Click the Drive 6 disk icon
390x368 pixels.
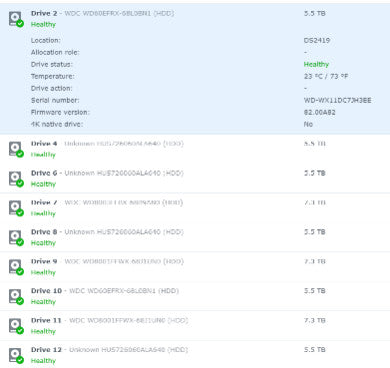coord(16,178)
